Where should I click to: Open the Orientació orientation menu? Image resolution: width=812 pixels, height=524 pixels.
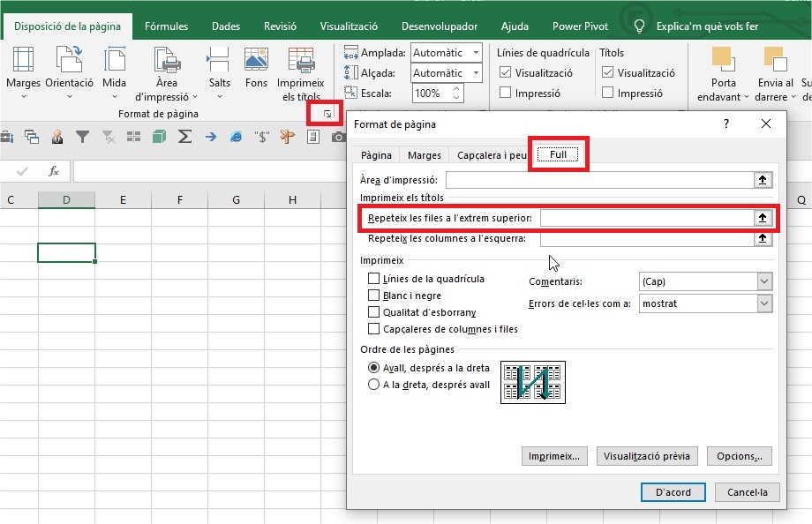point(70,72)
